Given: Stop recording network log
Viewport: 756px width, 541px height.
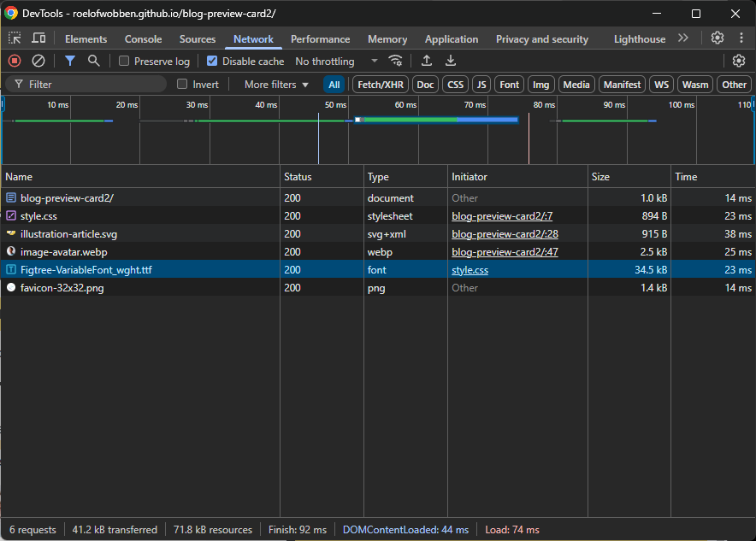Looking at the screenshot, I should point(15,61).
